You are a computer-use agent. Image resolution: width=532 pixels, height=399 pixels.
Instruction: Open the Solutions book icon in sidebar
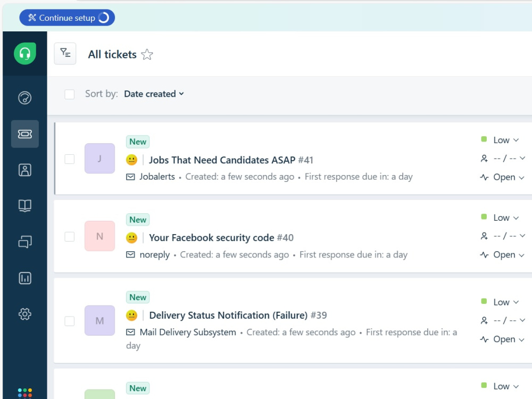25,205
